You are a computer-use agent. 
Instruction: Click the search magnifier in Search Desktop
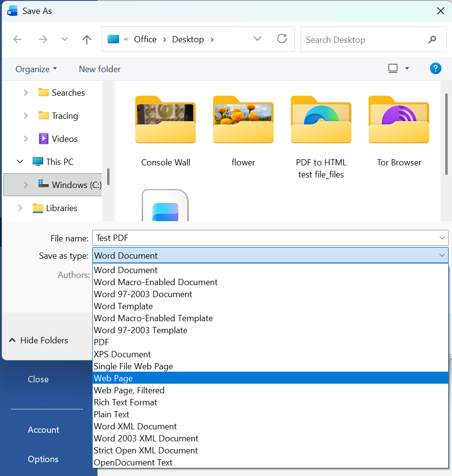(432, 39)
